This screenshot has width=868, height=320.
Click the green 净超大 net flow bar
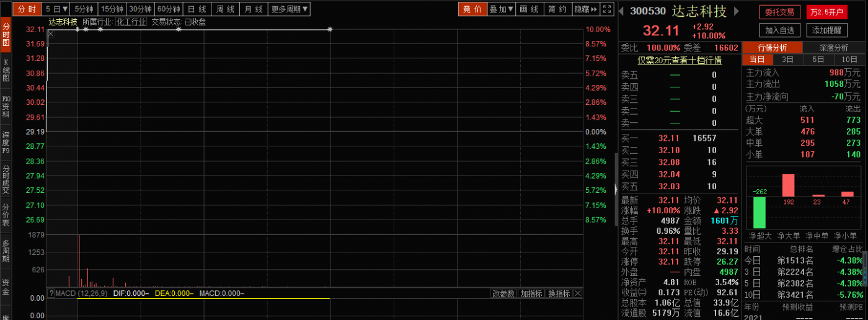759,212
